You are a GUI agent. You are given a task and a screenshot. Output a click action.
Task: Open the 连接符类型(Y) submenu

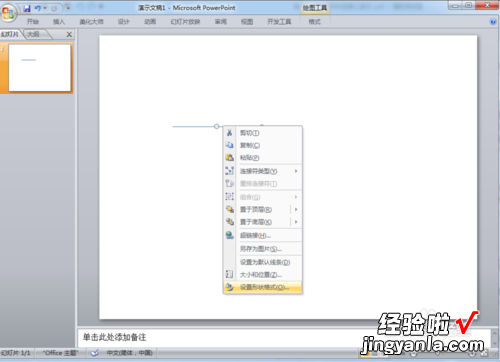click(x=262, y=171)
